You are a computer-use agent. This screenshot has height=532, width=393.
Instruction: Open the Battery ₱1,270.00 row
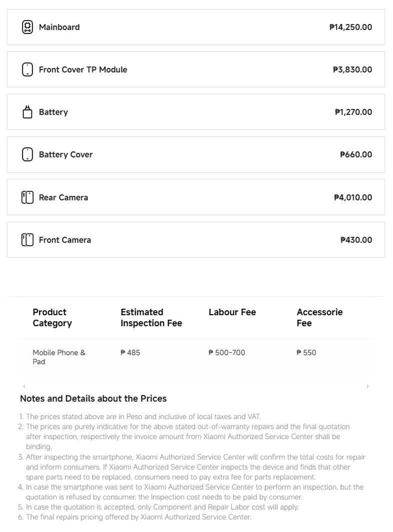(x=196, y=112)
